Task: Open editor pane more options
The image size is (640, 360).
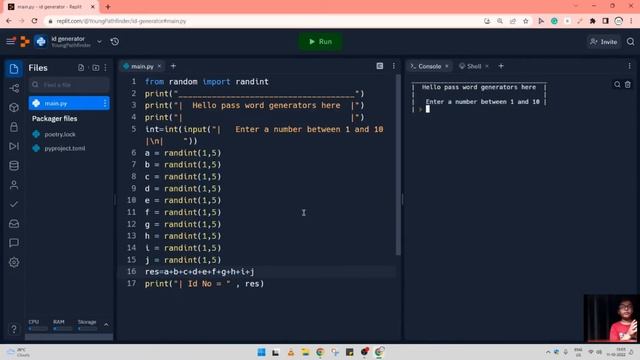Action: tap(393, 66)
